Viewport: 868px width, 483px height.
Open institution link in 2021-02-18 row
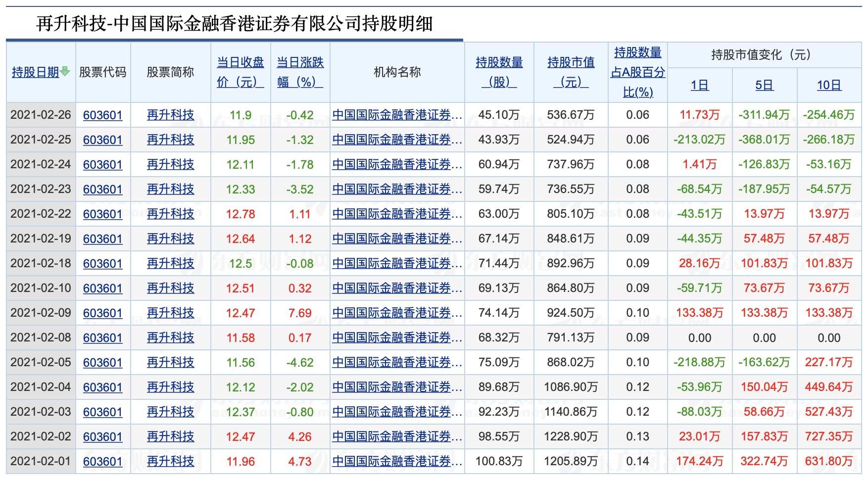coord(397,264)
